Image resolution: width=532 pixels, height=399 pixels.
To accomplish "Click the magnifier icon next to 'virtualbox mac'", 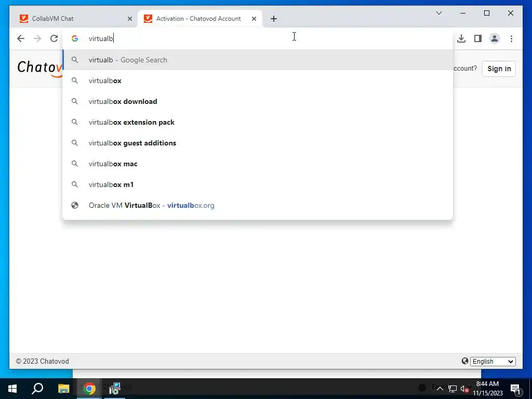I will click(75, 164).
